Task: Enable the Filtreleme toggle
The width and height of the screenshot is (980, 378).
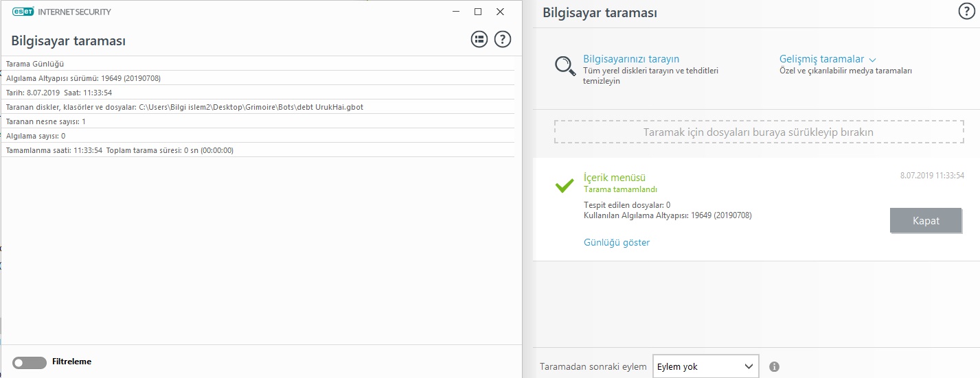Action: (30, 362)
